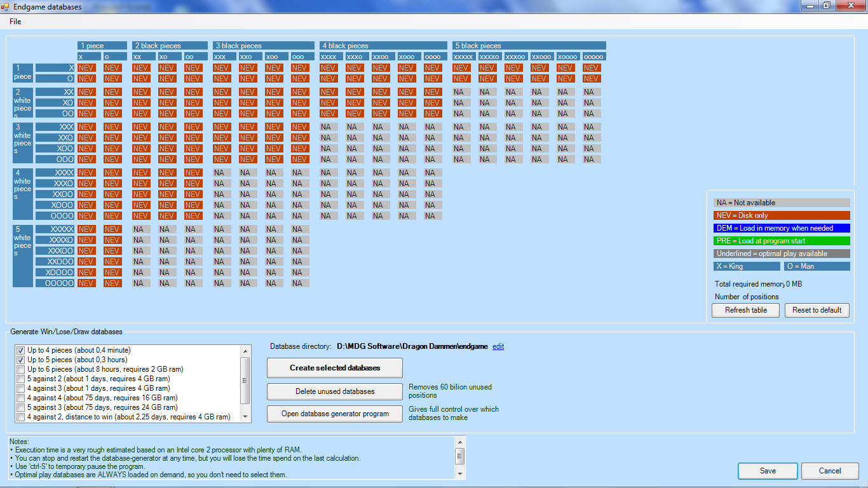868x488 pixels.
Task: Click the '3 black pieces' column group header
Action: click(264, 46)
